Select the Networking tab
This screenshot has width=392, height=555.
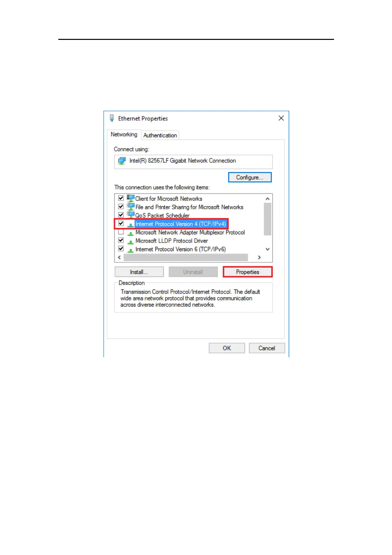point(124,134)
